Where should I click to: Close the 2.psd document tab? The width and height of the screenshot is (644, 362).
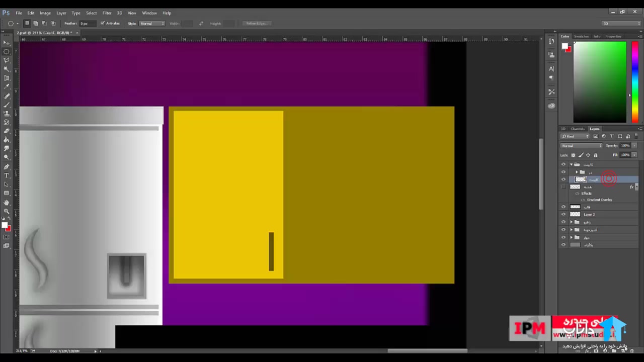(x=77, y=33)
